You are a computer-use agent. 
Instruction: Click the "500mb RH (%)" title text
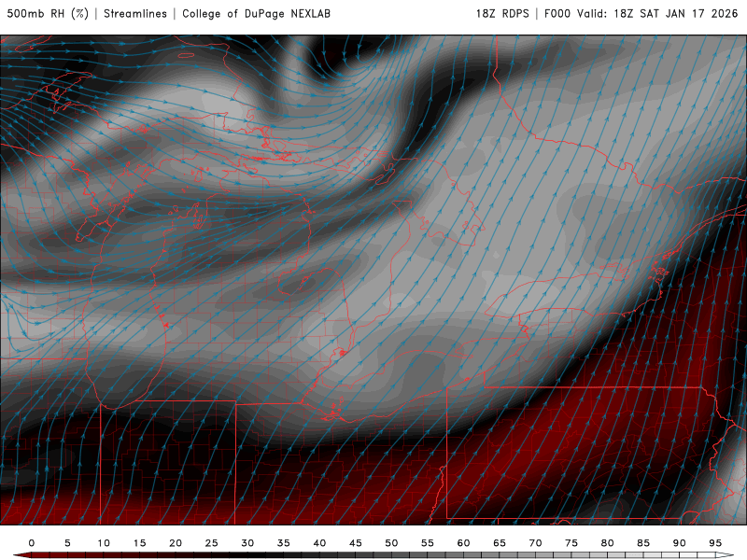48,14
